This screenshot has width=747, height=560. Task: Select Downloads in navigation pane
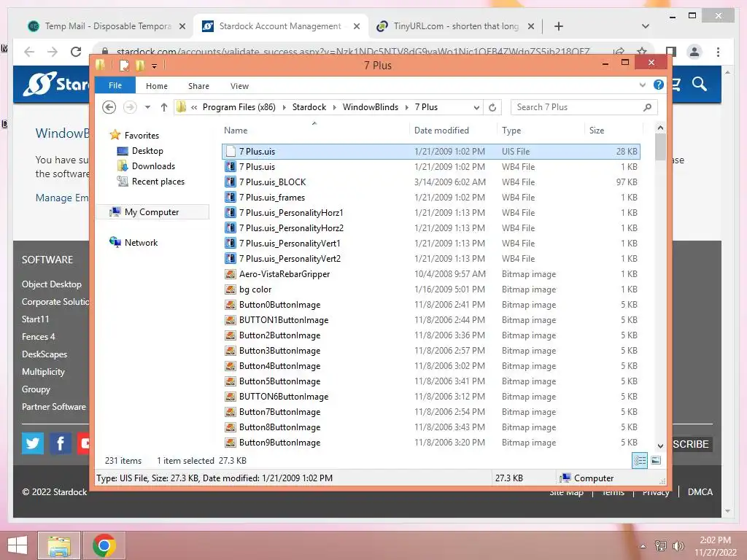153,166
